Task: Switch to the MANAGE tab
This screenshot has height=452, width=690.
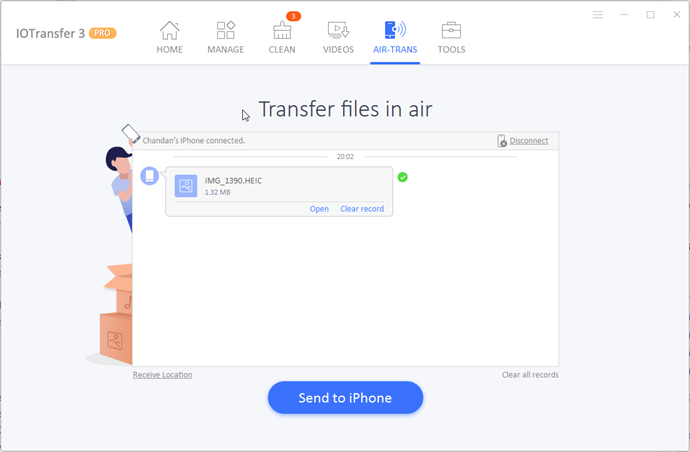Action: (x=226, y=38)
